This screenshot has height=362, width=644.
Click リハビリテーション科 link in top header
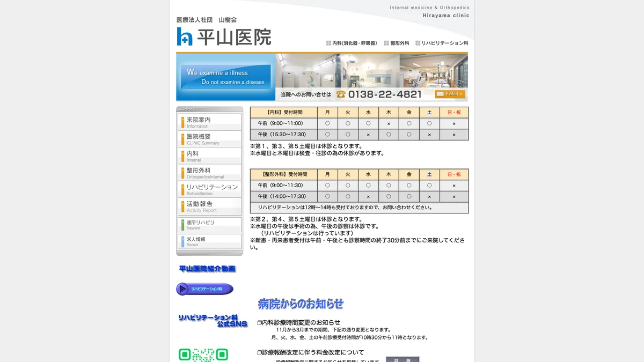click(x=442, y=43)
